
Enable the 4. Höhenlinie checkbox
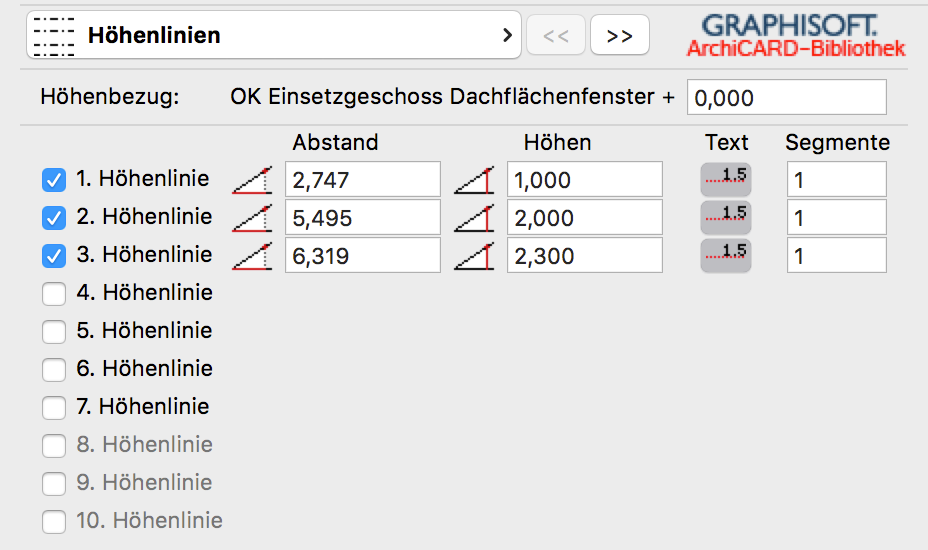pos(54,294)
